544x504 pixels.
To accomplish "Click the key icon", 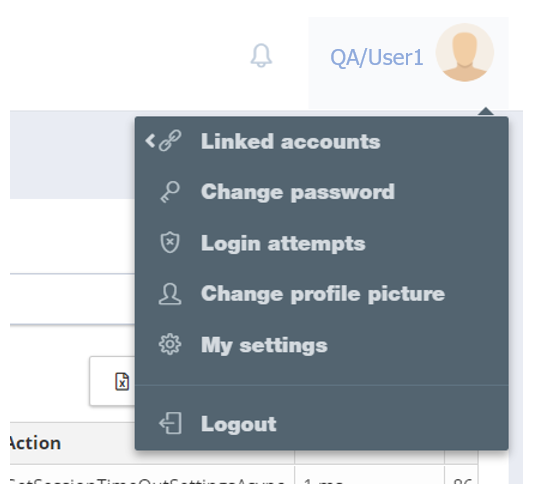I will coord(170,192).
